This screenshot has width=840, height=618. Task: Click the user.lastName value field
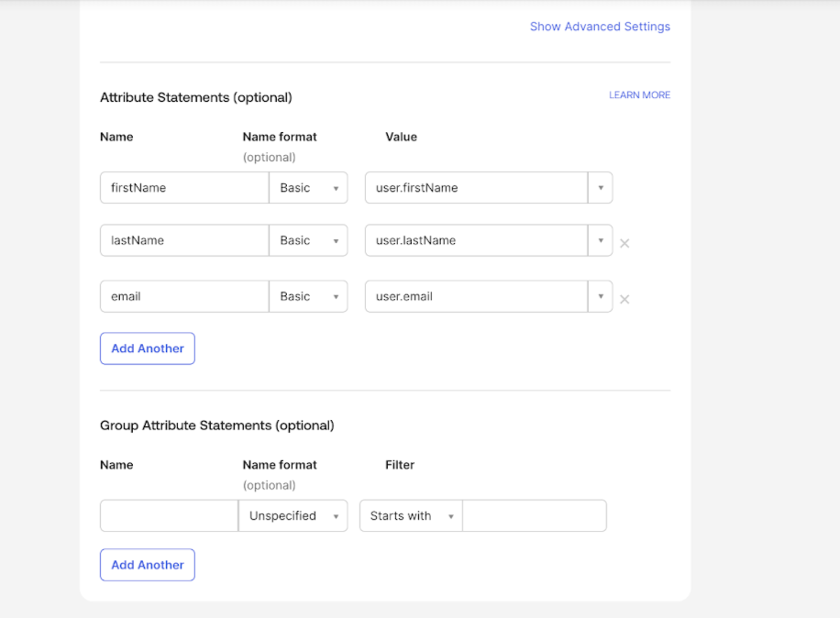click(x=476, y=240)
